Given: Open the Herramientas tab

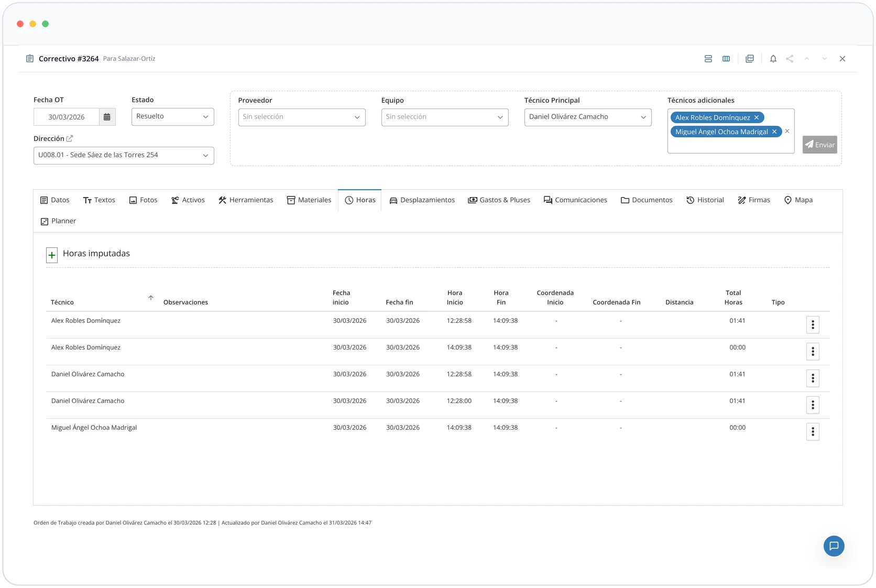Looking at the screenshot, I should [x=246, y=200].
